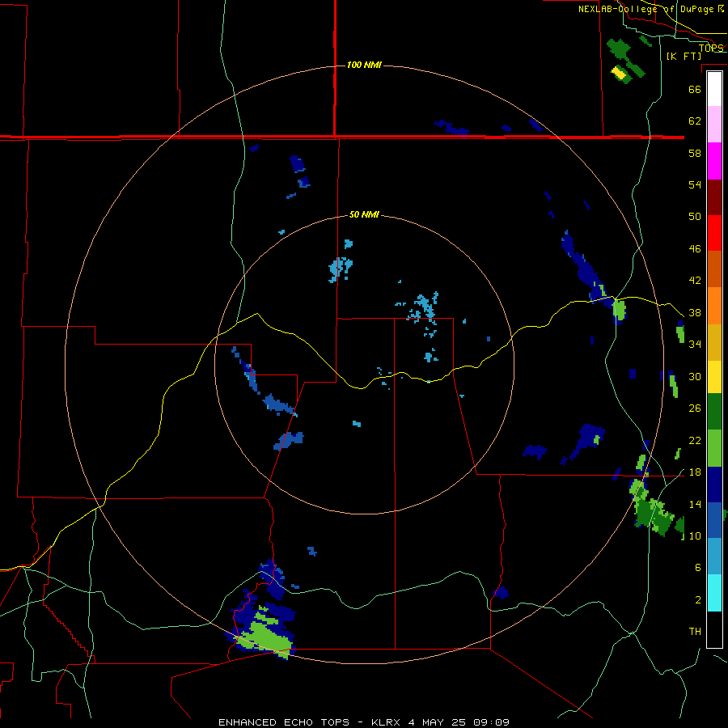Image resolution: width=728 pixels, height=728 pixels.
Task: Click the yellow legend swatch near 30
Action: point(714,376)
